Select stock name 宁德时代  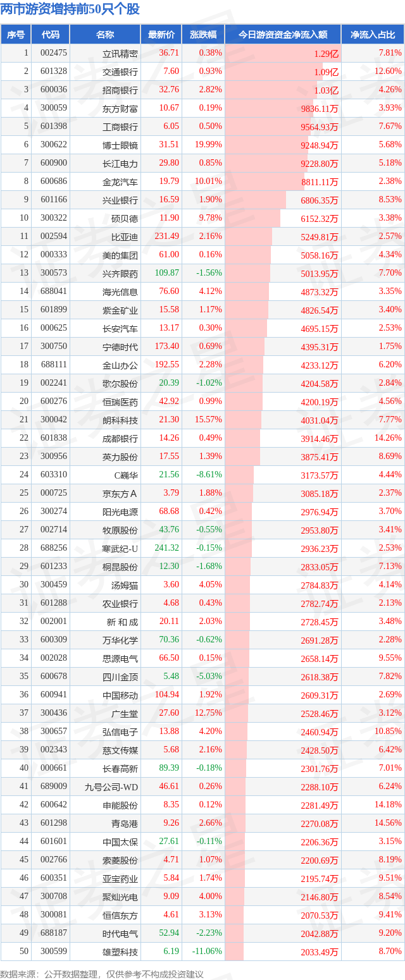[120, 346]
